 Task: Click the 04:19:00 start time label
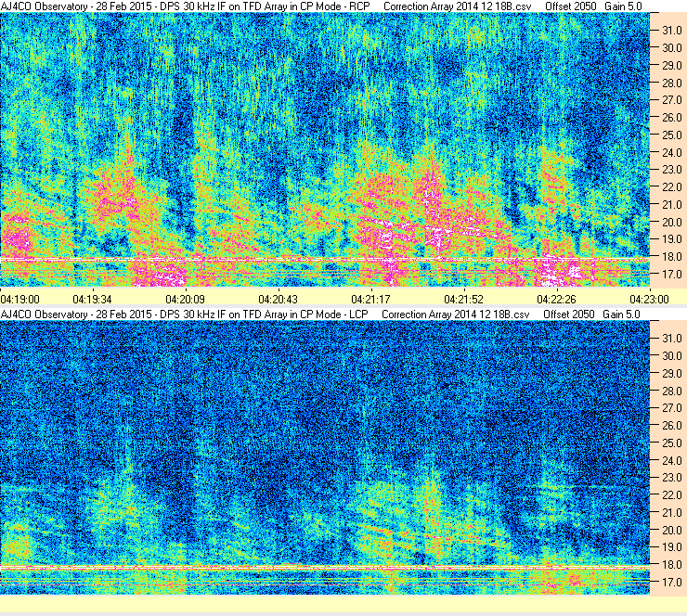(19, 300)
